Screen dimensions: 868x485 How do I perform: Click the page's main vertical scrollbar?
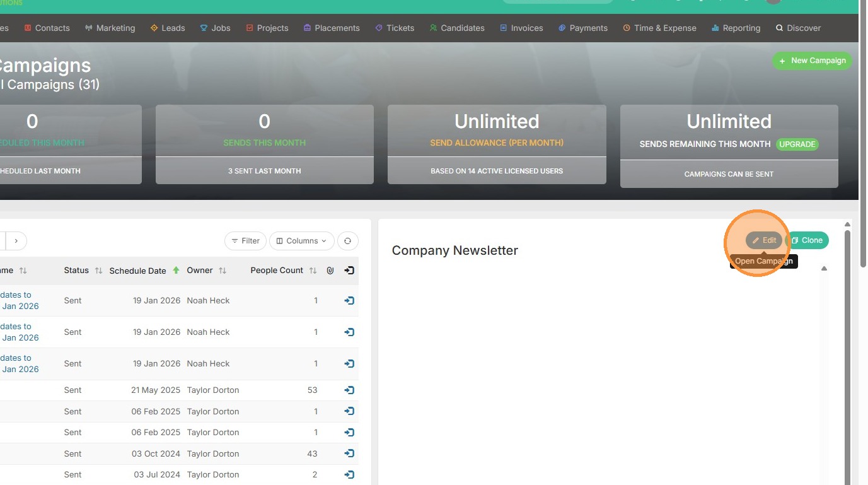point(863,133)
